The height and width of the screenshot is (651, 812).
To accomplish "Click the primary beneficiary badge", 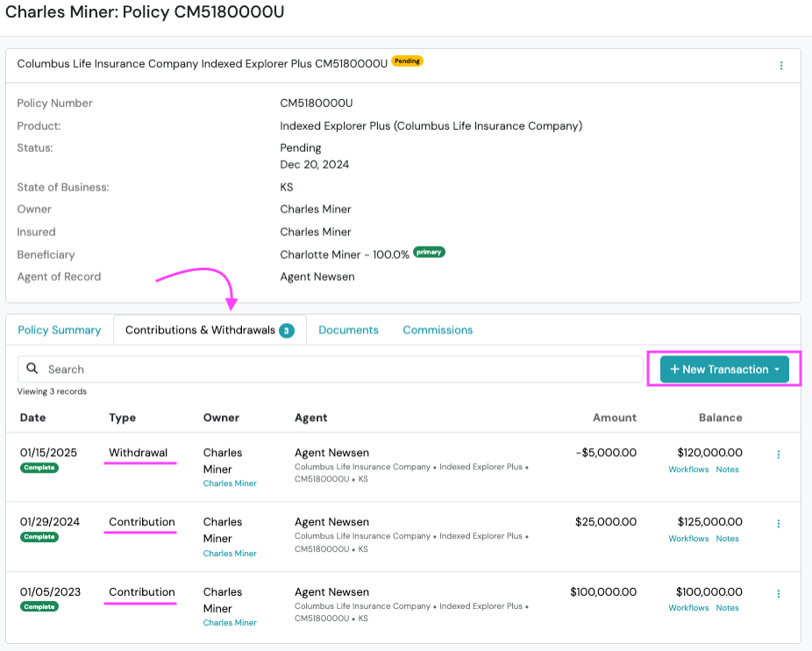I will click(x=429, y=253).
